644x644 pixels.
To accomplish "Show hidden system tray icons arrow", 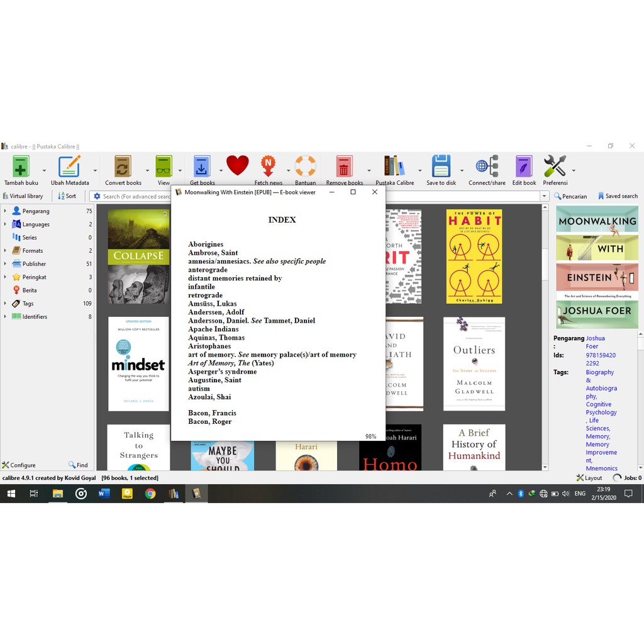I will 509,494.
